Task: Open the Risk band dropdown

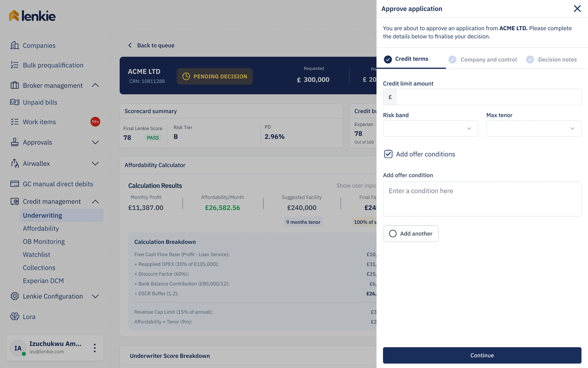Action: pyautogui.click(x=430, y=128)
